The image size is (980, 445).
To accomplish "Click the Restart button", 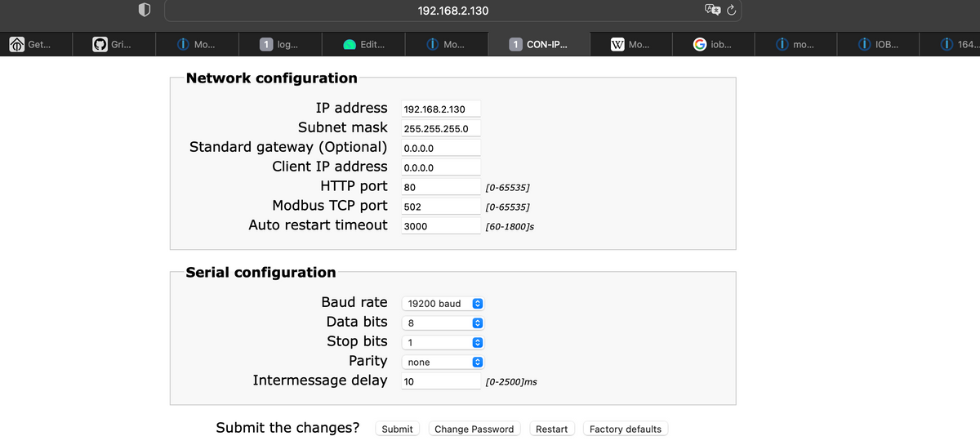I will point(551,429).
